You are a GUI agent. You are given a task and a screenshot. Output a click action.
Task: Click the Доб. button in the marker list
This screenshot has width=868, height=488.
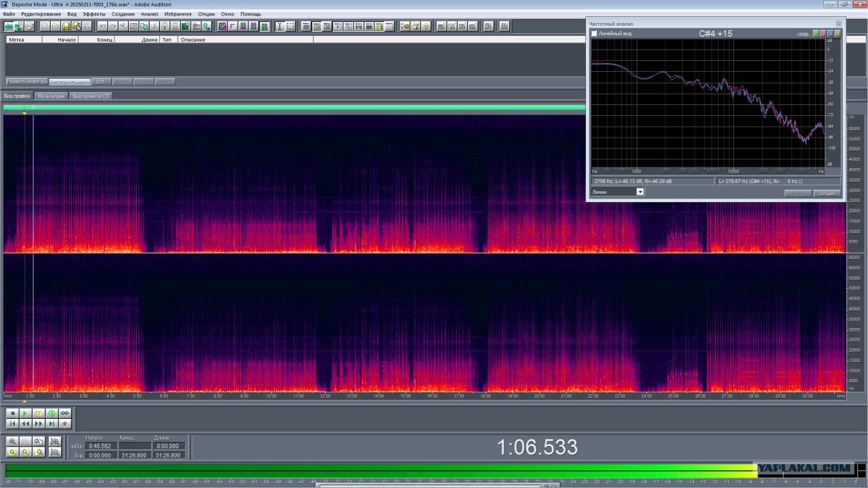[101, 81]
